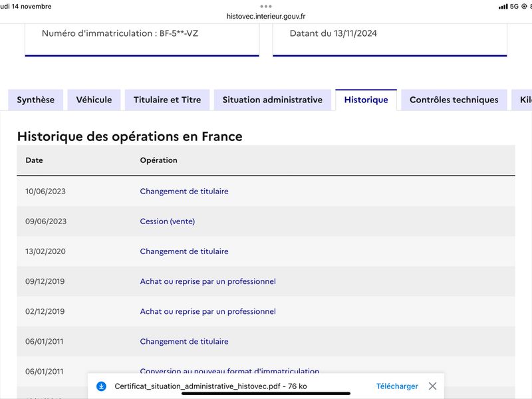
Task: Tap the histovec.interieur.gouv.fr address bar
Action: 266,16
